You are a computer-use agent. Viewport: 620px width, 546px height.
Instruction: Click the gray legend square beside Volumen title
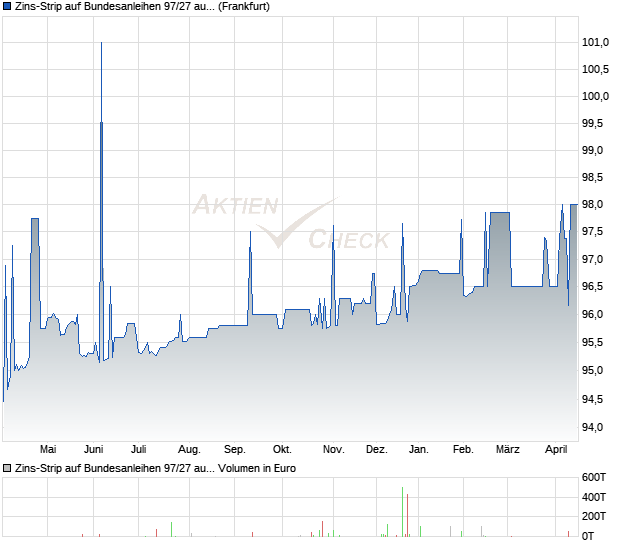coord(7,469)
